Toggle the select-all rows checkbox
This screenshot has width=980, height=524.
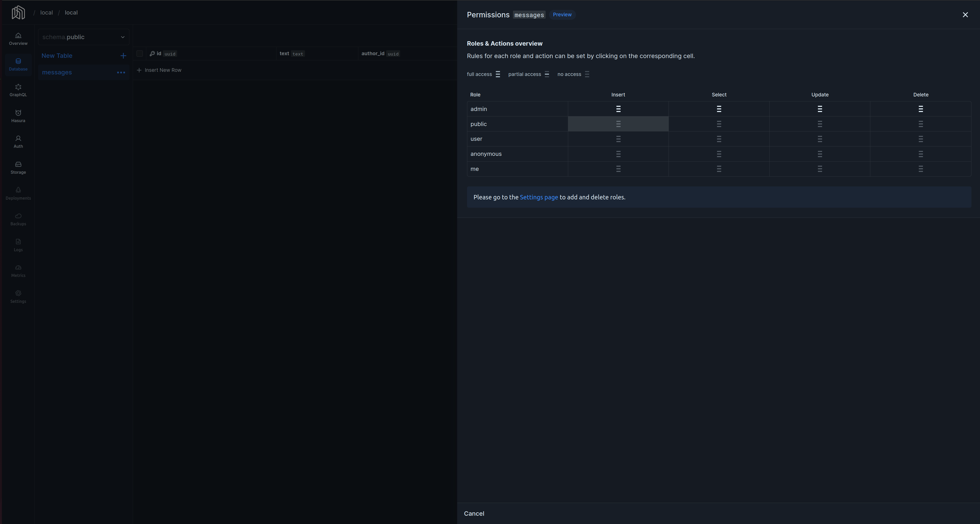point(140,54)
